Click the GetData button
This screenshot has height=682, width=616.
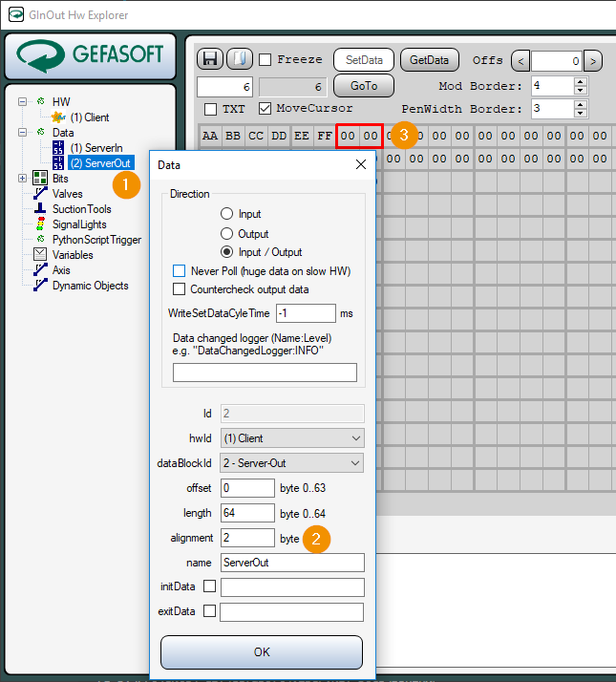pyautogui.click(x=429, y=59)
